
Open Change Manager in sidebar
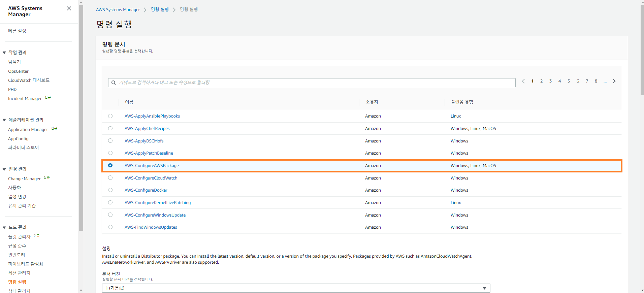(25, 179)
